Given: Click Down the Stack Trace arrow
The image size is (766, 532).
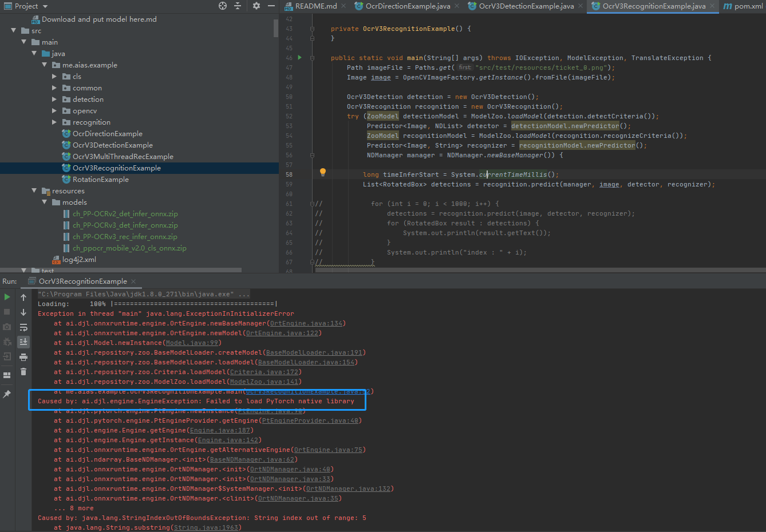Looking at the screenshot, I should (x=23, y=312).
